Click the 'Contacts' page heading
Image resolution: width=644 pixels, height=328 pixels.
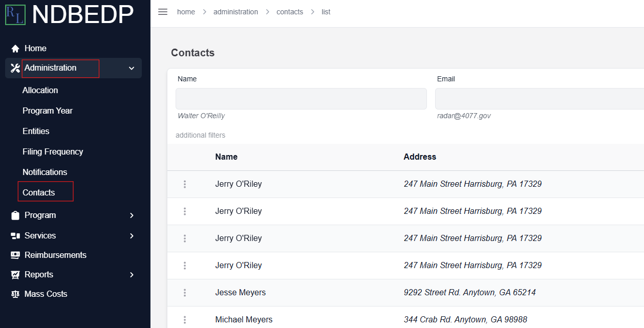click(x=193, y=53)
